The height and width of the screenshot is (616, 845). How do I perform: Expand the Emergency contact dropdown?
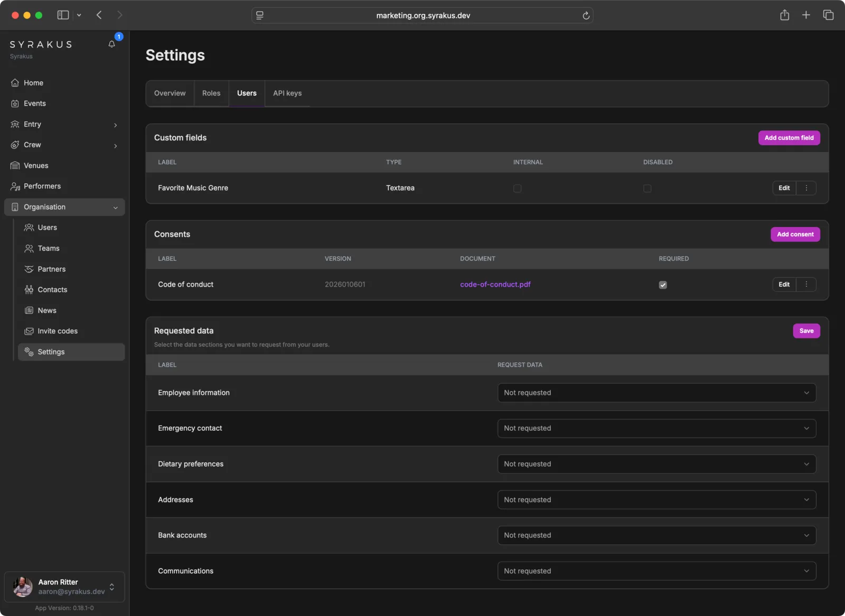coord(656,428)
